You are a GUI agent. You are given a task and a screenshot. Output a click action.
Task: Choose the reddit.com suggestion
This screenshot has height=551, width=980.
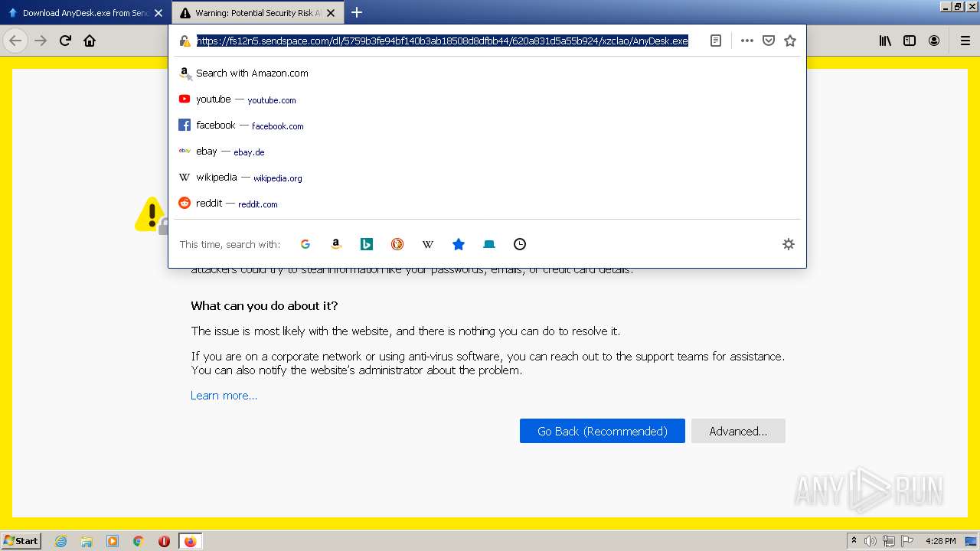[x=487, y=204]
